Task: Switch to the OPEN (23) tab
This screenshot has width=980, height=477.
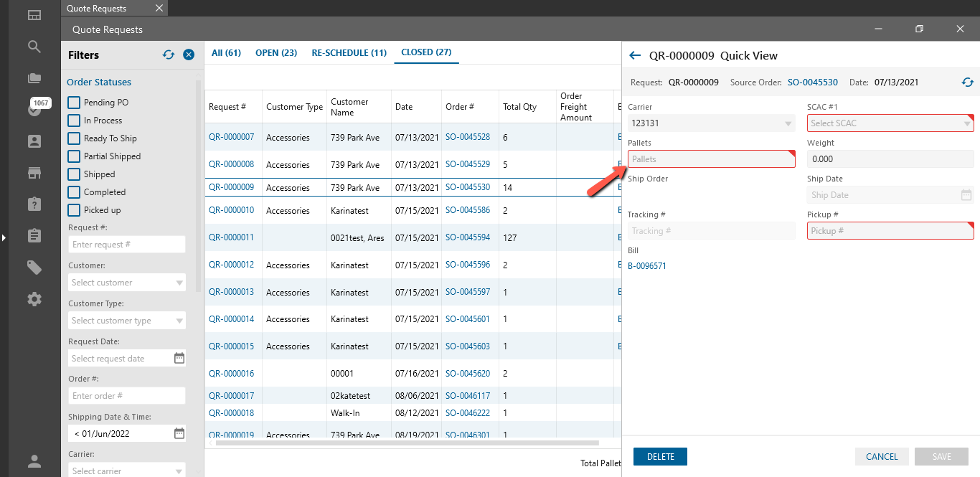Action: pos(276,53)
